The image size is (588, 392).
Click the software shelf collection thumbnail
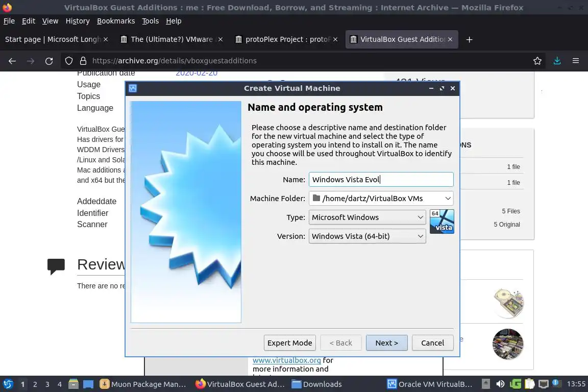[x=508, y=344]
